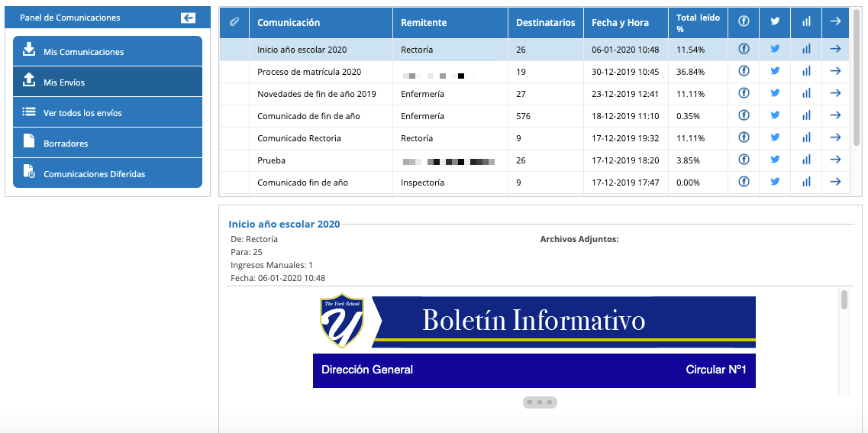Click the Facebook icon in table header
868x433 pixels.
tap(744, 21)
